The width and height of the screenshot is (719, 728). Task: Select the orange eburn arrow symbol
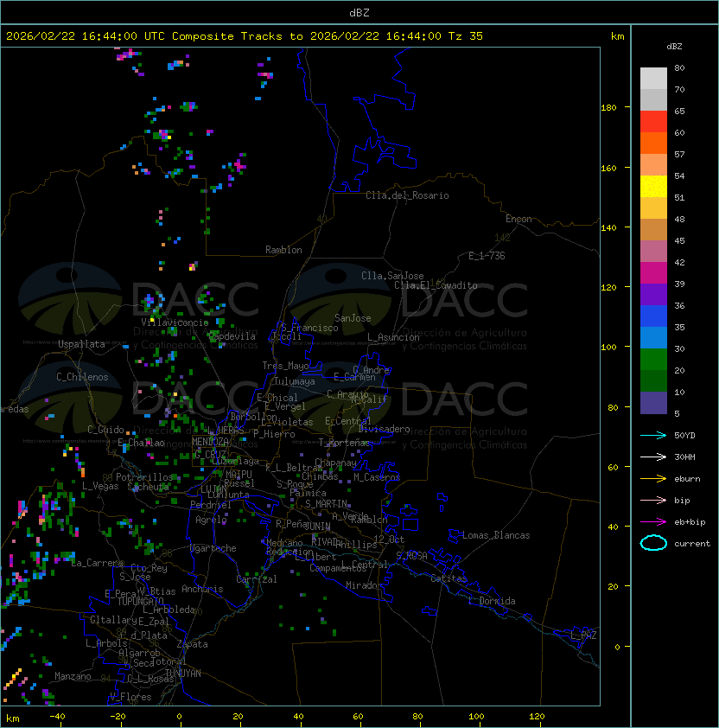[653, 478]
